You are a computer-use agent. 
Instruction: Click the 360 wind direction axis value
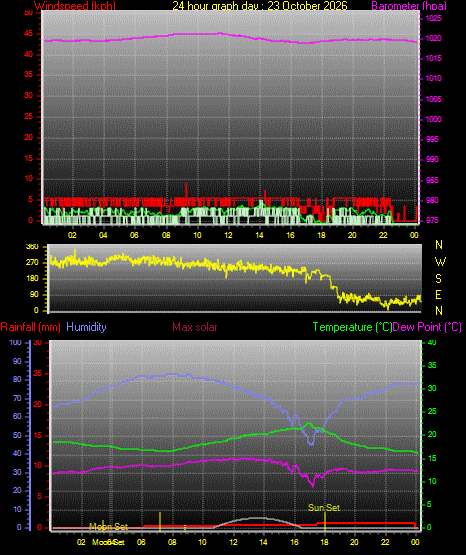(x=32, y=247)
